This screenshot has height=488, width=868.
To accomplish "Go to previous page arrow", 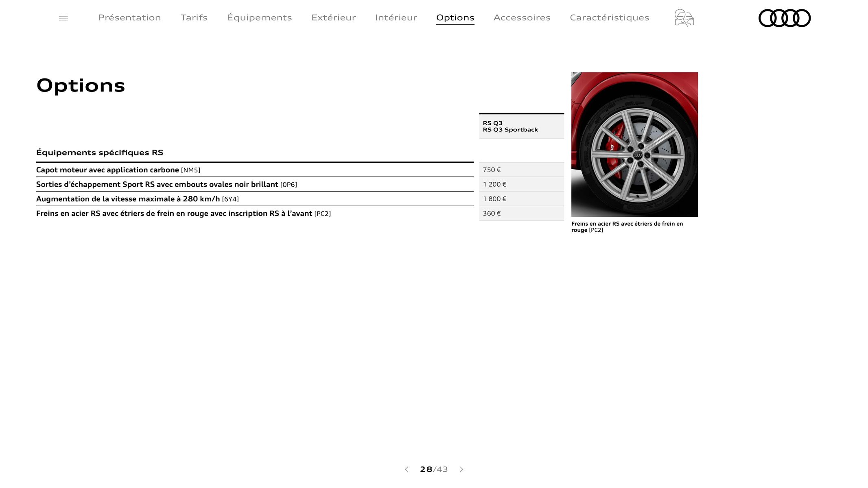I will coord(406,469).
